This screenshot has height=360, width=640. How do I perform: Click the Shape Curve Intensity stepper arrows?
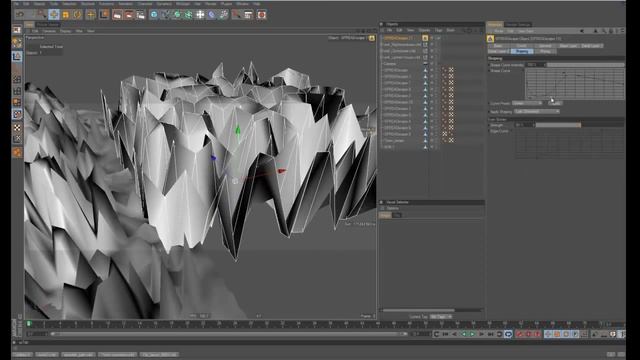[x=544, y=65]
